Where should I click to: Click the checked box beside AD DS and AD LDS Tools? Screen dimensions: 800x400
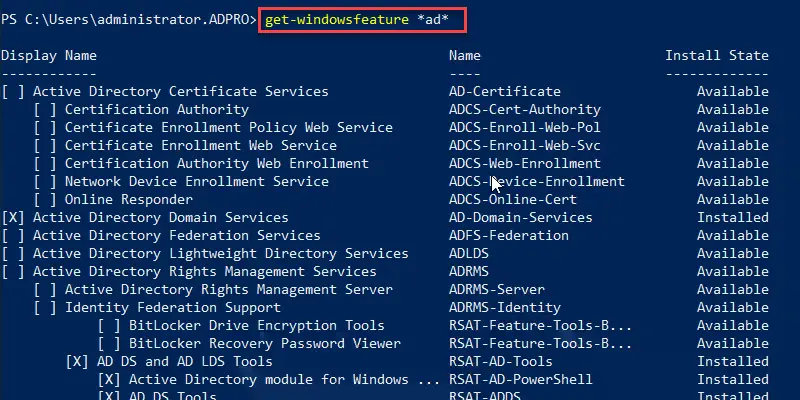[x=77, y=362]
